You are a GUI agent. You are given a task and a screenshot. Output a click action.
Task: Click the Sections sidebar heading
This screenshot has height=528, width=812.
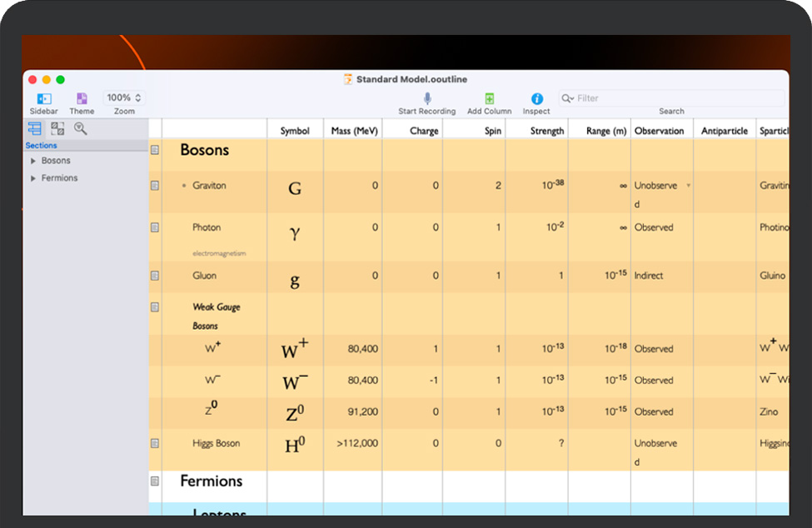42,146
